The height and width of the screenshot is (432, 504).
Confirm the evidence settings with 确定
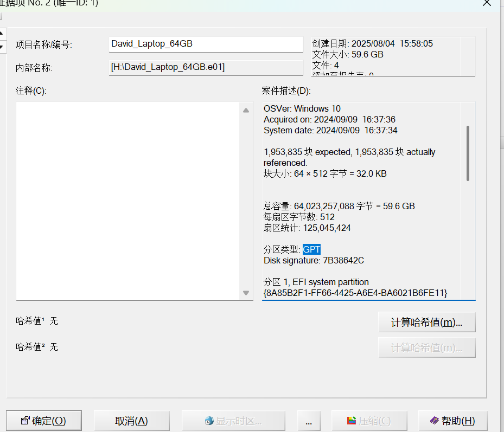point(43,421)
